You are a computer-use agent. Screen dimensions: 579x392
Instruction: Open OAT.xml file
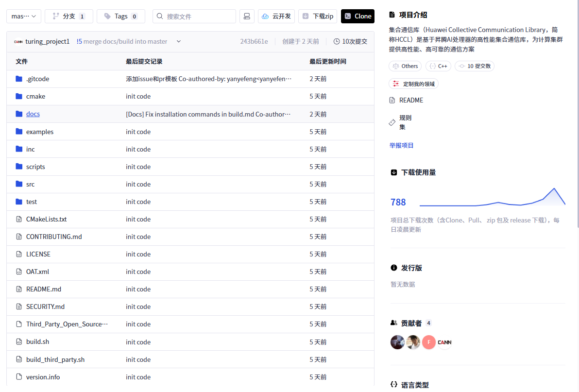pyautogui.click(x=38, y=272)
